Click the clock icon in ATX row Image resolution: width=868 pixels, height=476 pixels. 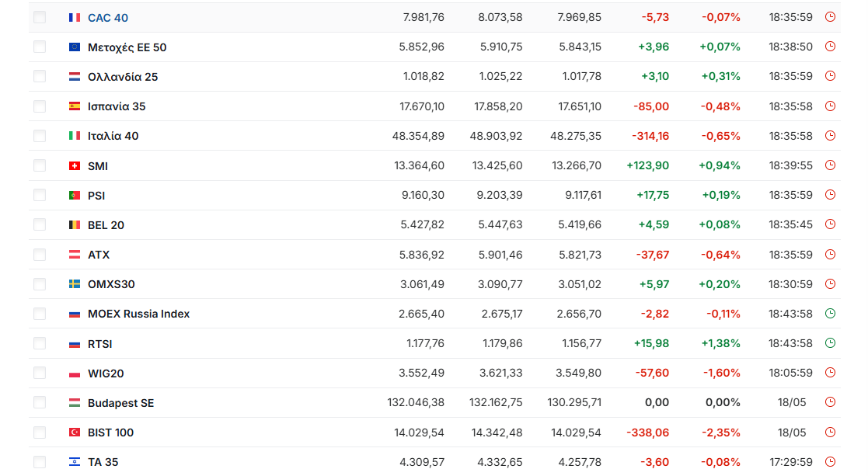pos(830,255)
